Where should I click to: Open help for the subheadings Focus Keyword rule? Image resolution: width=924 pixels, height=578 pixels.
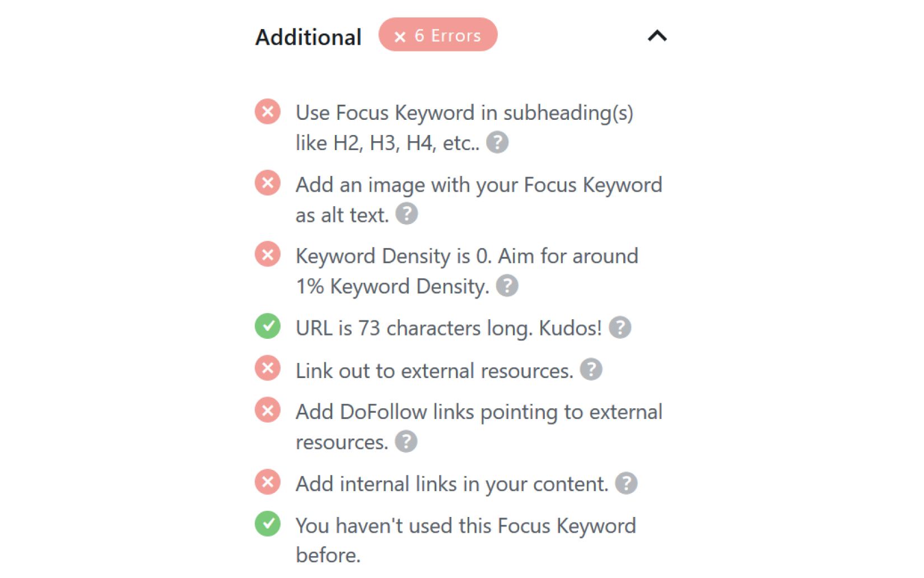tap(497, 143)
